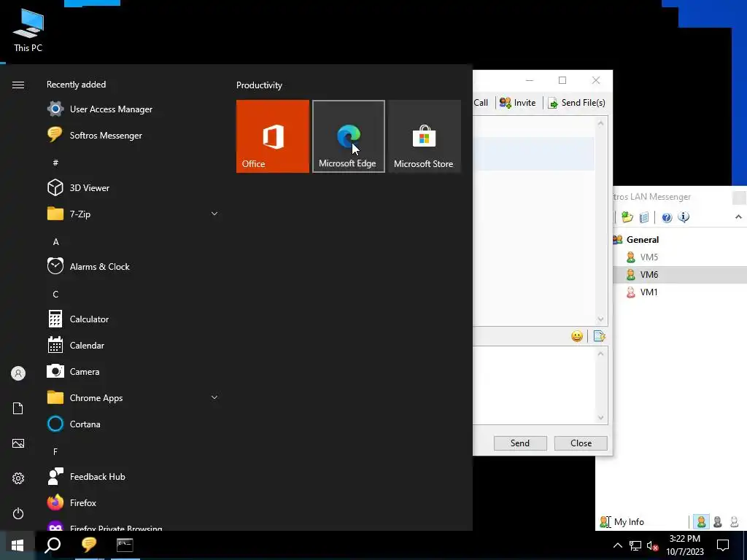Click the message template note icon
This screenshot has width=747, height=560.
pyautogui.click(x=600, y=336)
